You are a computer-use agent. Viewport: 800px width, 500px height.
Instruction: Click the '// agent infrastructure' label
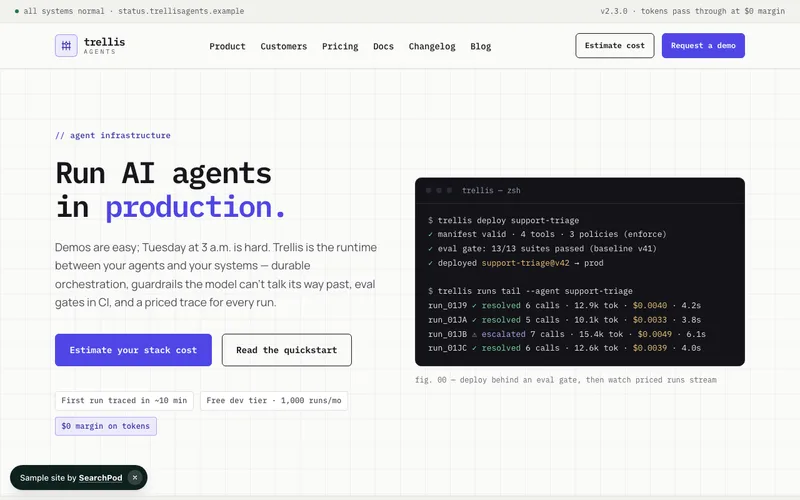pyautogui.click(x=113, y=135)
